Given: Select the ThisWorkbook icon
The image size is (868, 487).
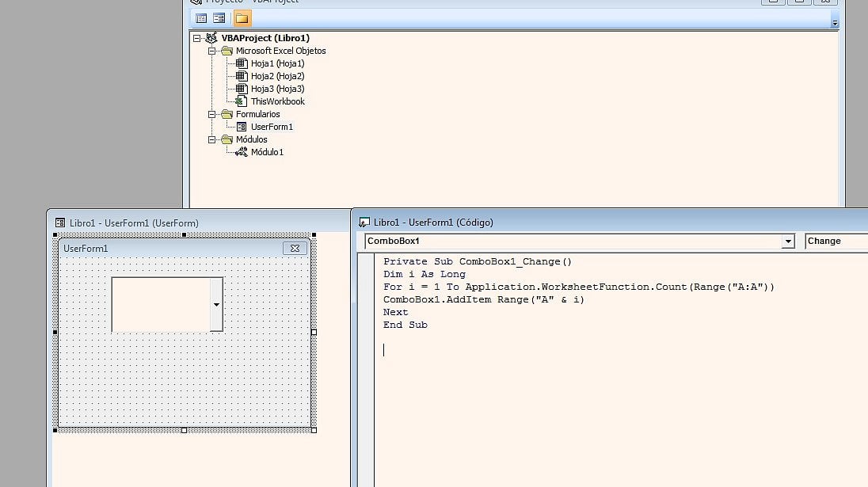Looking at the screenshot, I should pyautogui.click(x=242, y=101).
